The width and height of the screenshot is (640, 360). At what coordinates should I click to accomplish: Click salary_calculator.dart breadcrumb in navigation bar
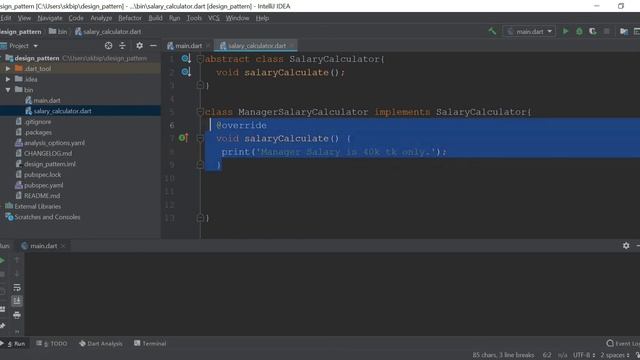tap(108, 31)
